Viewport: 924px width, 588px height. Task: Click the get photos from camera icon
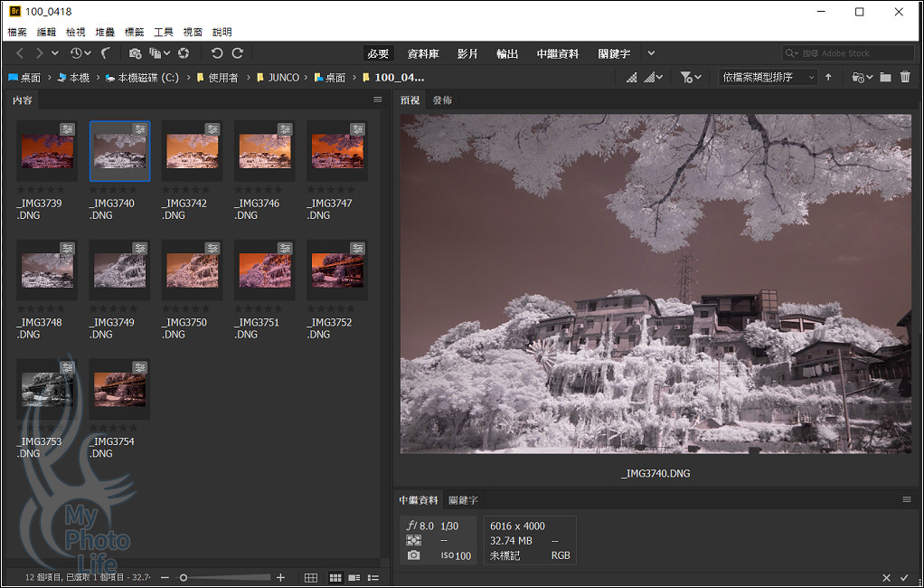(x=135, y=54)
